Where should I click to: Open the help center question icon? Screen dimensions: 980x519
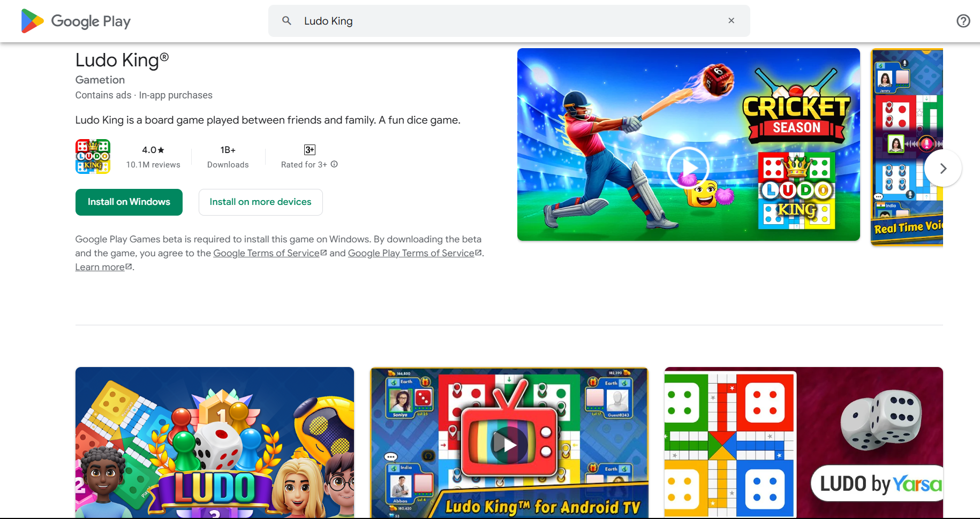coord(963,21)
